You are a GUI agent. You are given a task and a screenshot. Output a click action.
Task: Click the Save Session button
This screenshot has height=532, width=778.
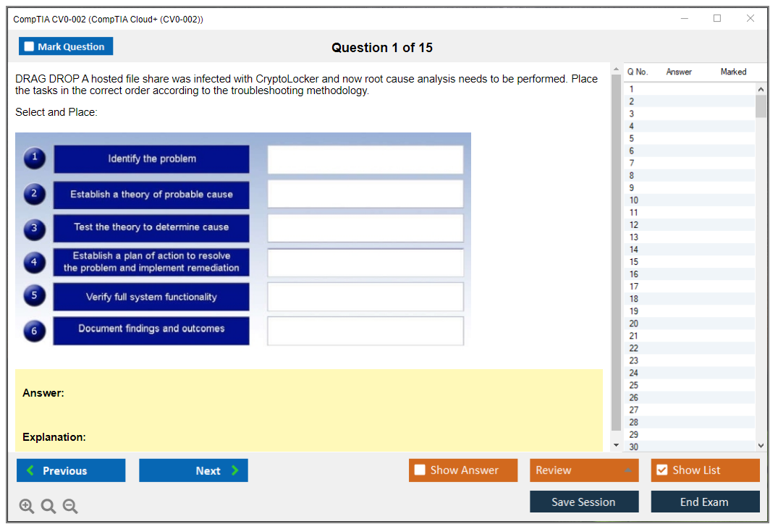(583, 502)
